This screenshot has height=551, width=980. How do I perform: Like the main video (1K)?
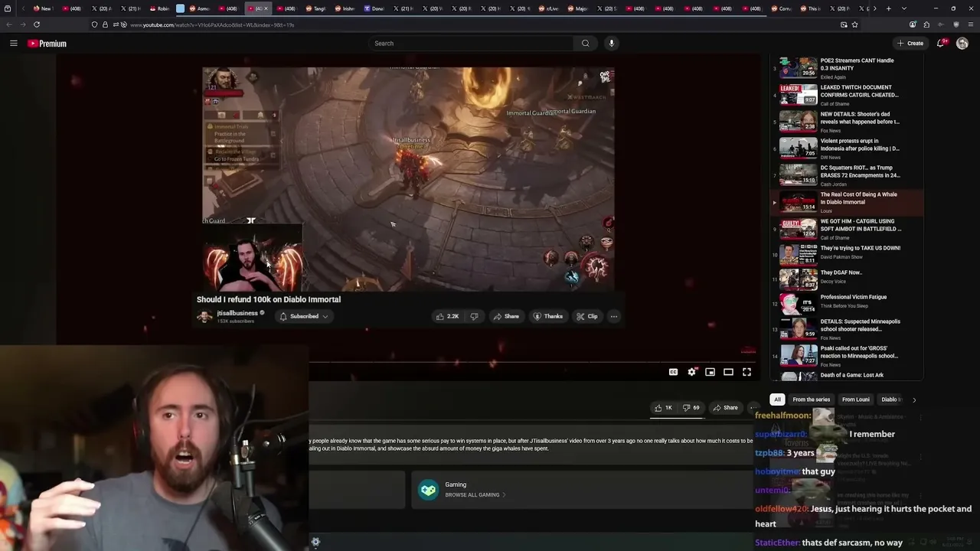(664, 408)
